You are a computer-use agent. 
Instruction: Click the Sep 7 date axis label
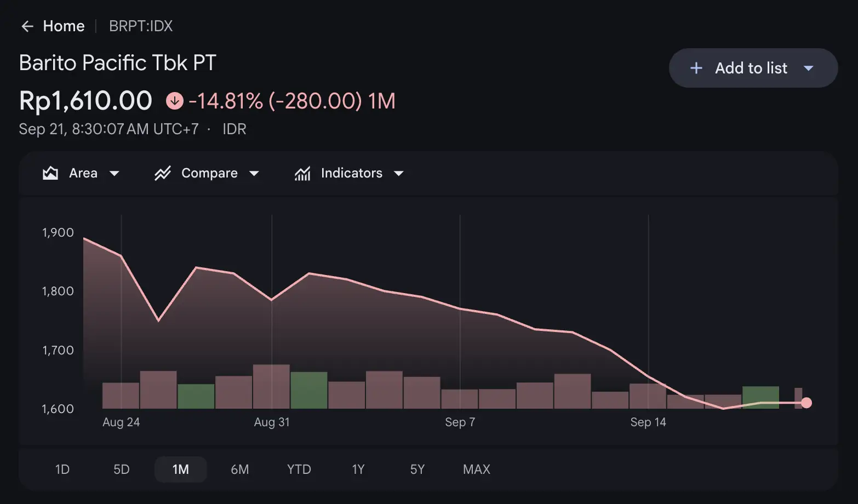tap(460, 422)
